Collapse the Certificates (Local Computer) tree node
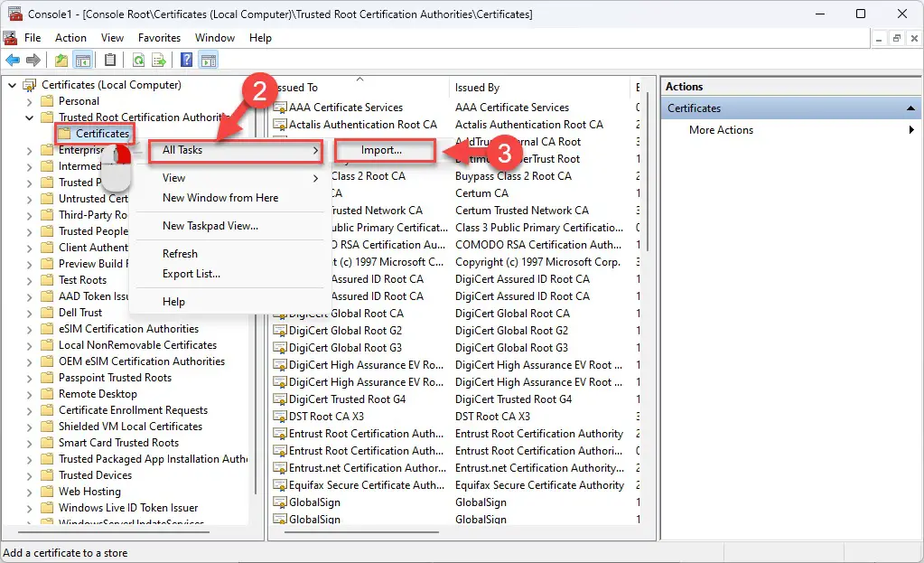924x563 pixels. 13,85
